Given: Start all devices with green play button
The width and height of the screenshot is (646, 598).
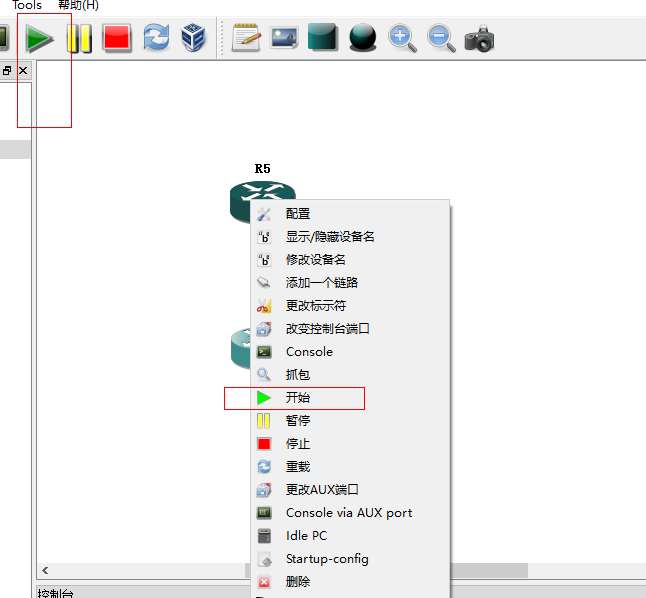Looking at the screenshot, I should click(39, 38).
